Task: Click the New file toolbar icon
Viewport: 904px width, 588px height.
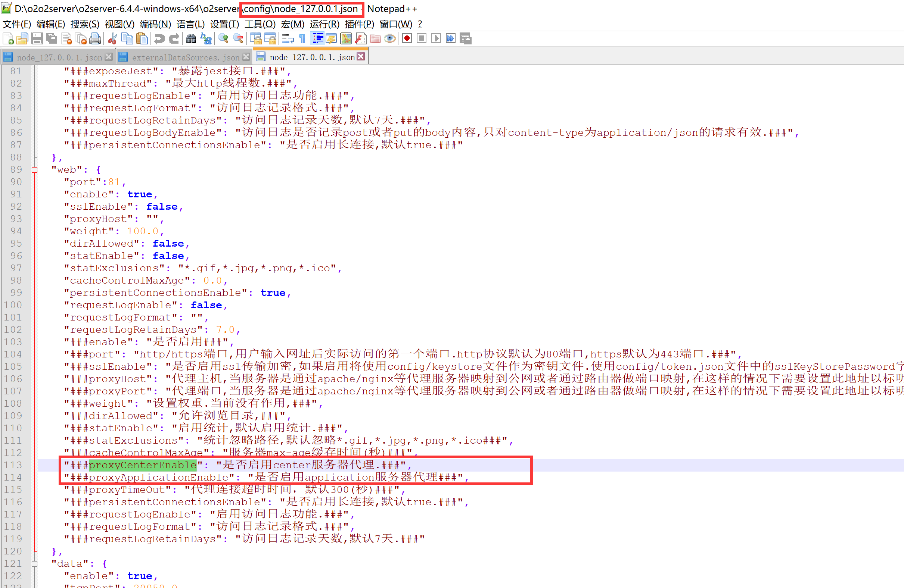Action: point(8,38)
